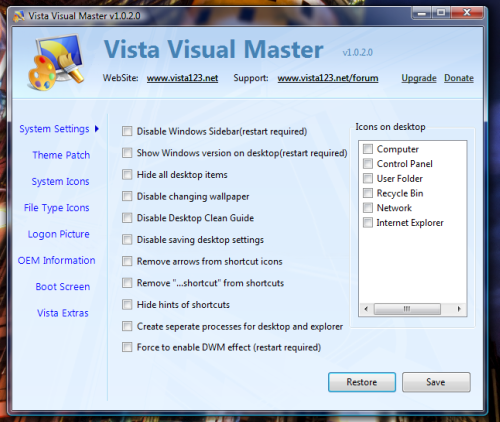
Task: Go to File Type Icons section
Action: pyautogui.click(x=57, y=208)
